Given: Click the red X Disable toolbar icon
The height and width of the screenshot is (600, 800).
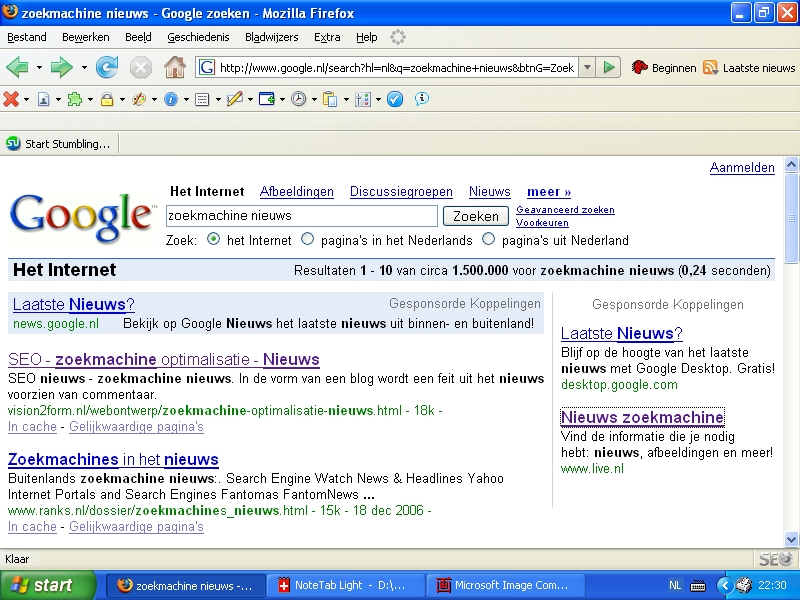Looking at the screenshot, I should click(11, 99).
